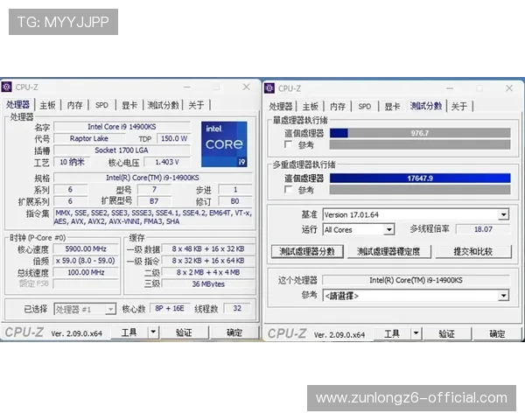Viewport: 525px width, 420px height.
Task: Minimize the left CPU-Z window
Action: coord(187,87)
